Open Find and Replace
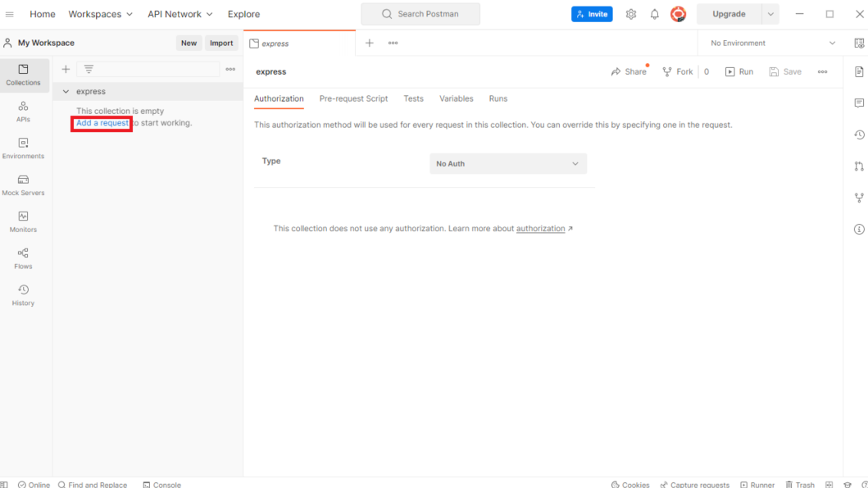 tap(93, 484)
